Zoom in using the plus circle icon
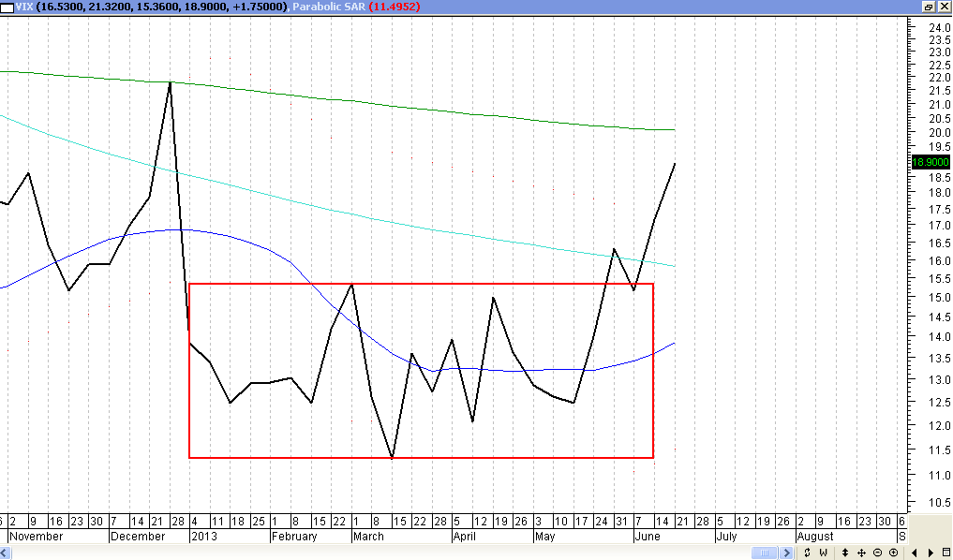The image size is (953, 560). pos(893,553)
